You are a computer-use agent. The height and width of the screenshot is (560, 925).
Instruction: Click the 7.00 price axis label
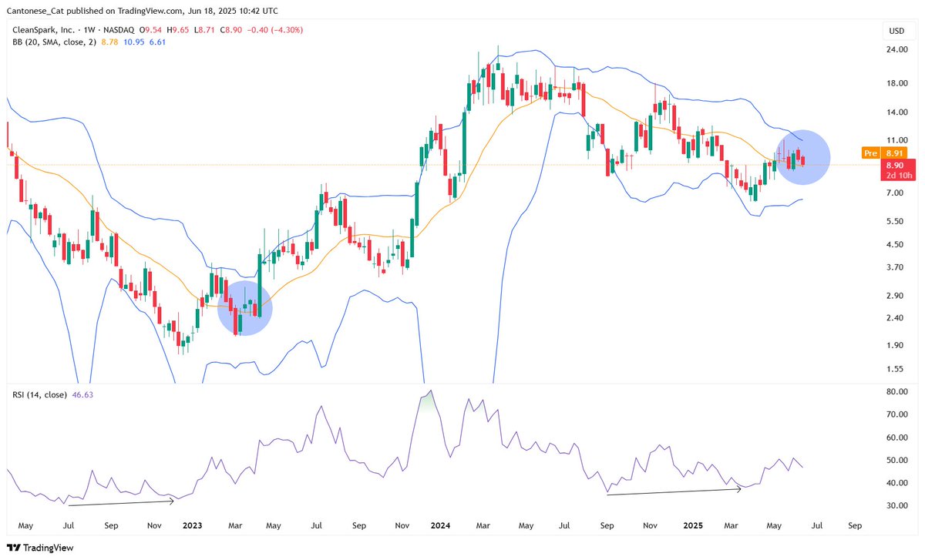pyautogui.click(x=893, y=193)
